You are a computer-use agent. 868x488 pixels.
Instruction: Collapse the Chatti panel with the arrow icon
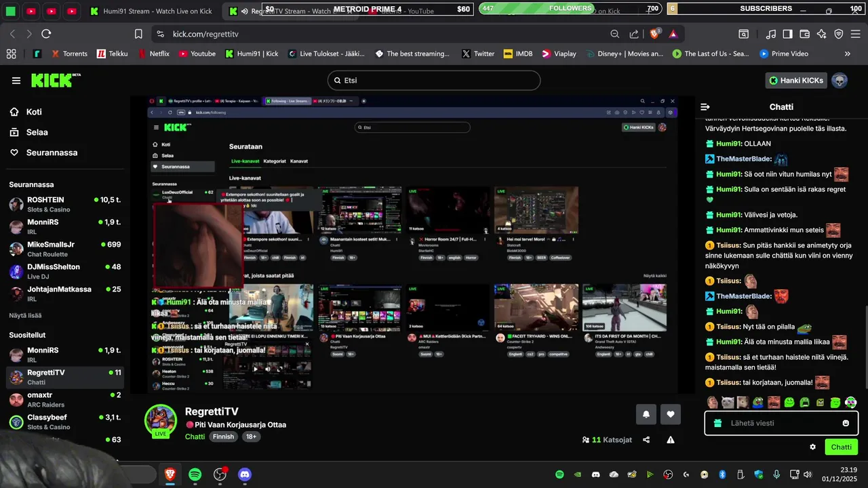pos(705,107)
